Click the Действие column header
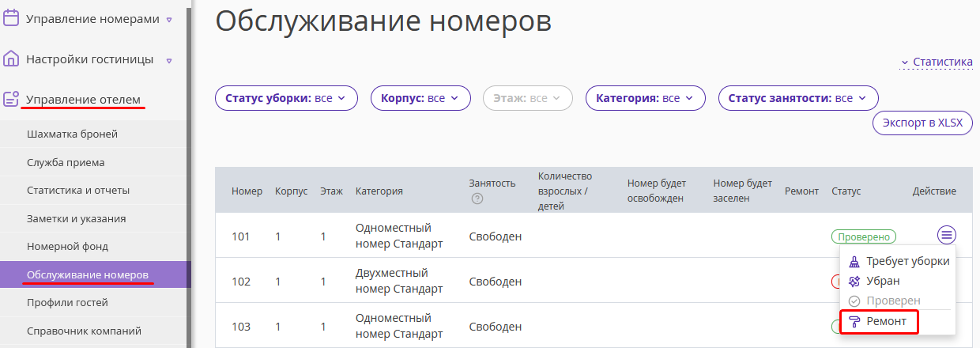The height and width of the screenshot is (348, 980). click(x=934, y=191)
